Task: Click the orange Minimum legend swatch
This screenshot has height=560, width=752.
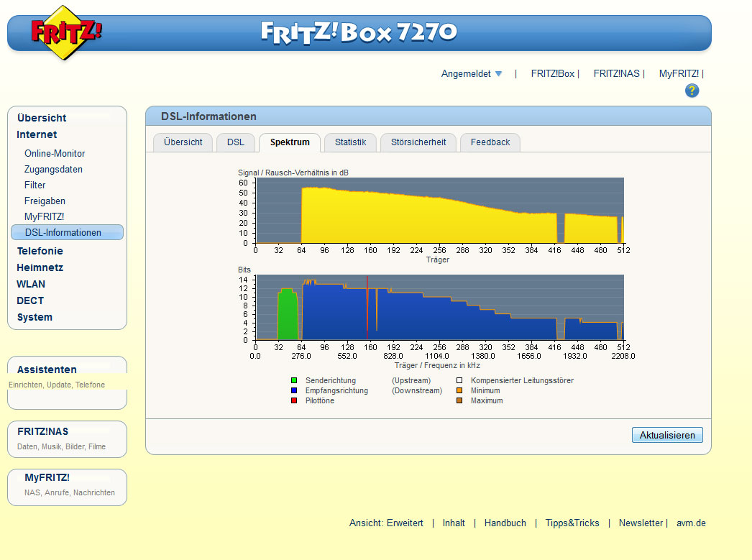Action: (x=459, y=390)
